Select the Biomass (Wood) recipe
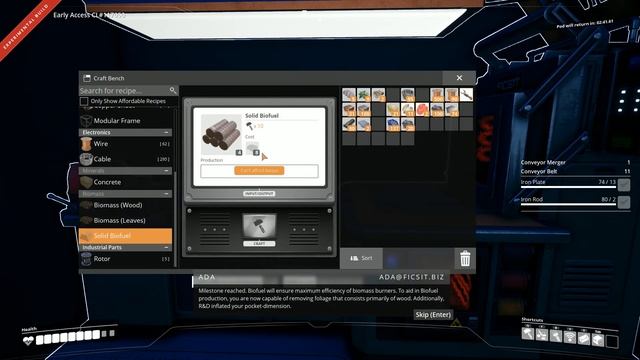This screenshot has width=640, height=360. point(125,205)
